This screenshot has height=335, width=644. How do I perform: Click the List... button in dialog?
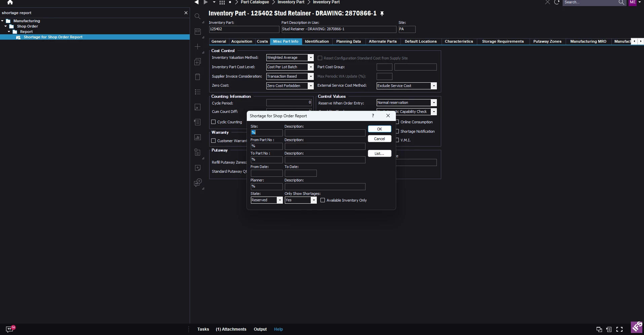click(379, 154)
